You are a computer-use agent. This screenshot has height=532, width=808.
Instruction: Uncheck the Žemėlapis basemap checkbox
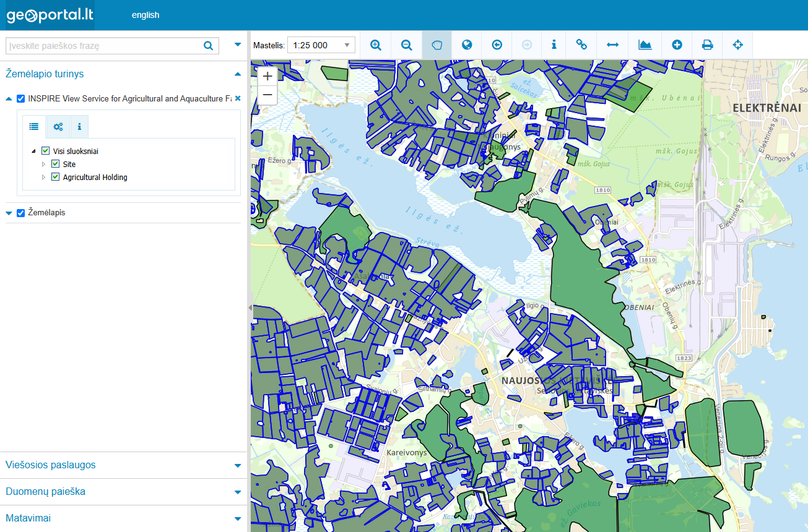pyautogui.click(x=21, y=213)
